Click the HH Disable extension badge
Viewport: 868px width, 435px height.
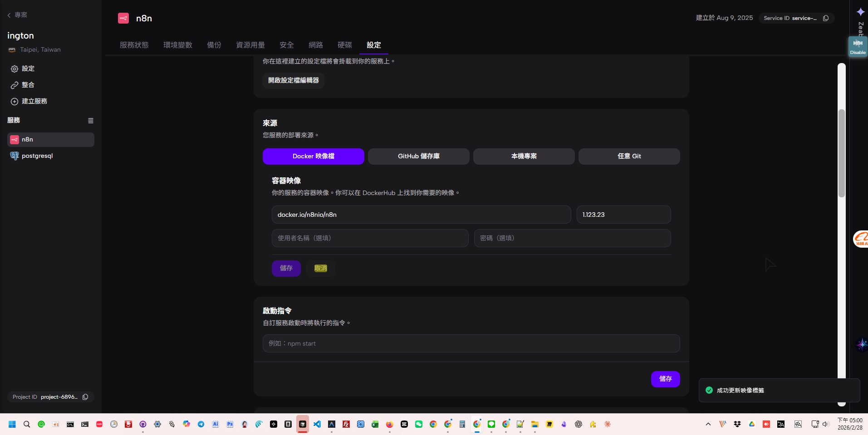(858, 46)
